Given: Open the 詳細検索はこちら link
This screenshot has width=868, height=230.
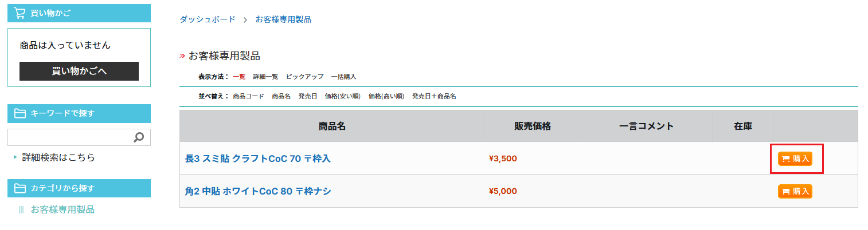Looking at the screenshot, I should 58,157.
